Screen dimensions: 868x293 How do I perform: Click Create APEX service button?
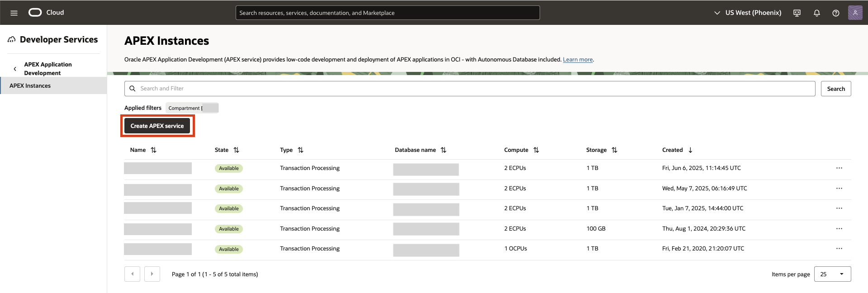point(157,126)
